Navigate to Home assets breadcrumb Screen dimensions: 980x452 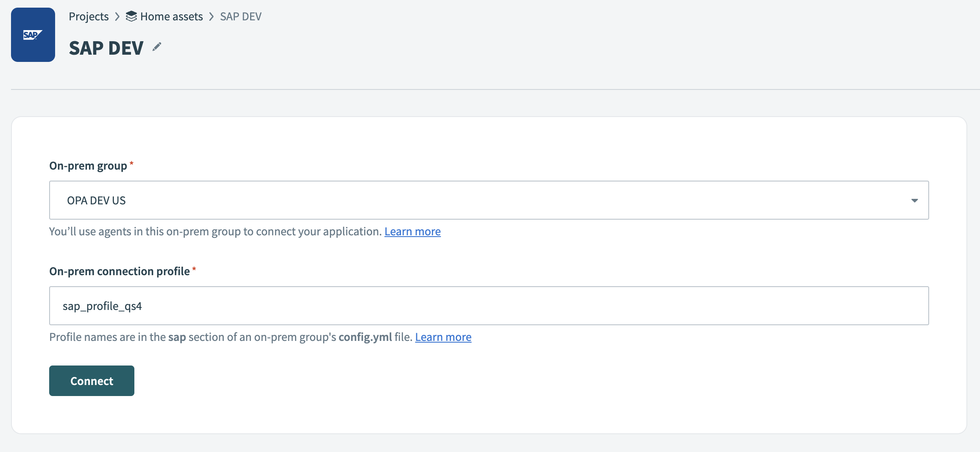pos(171,17)
